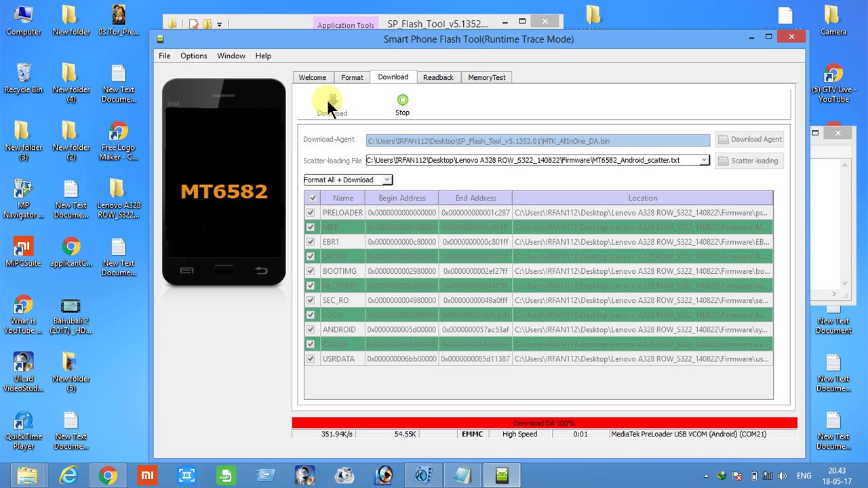
Task: Select the USRDATA row name cell
Action: [x=342, y=359]
